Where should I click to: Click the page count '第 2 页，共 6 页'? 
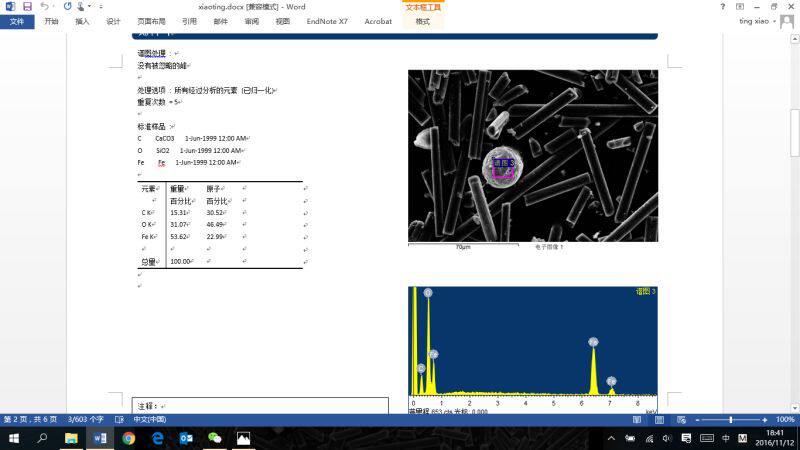click(30, 419)
